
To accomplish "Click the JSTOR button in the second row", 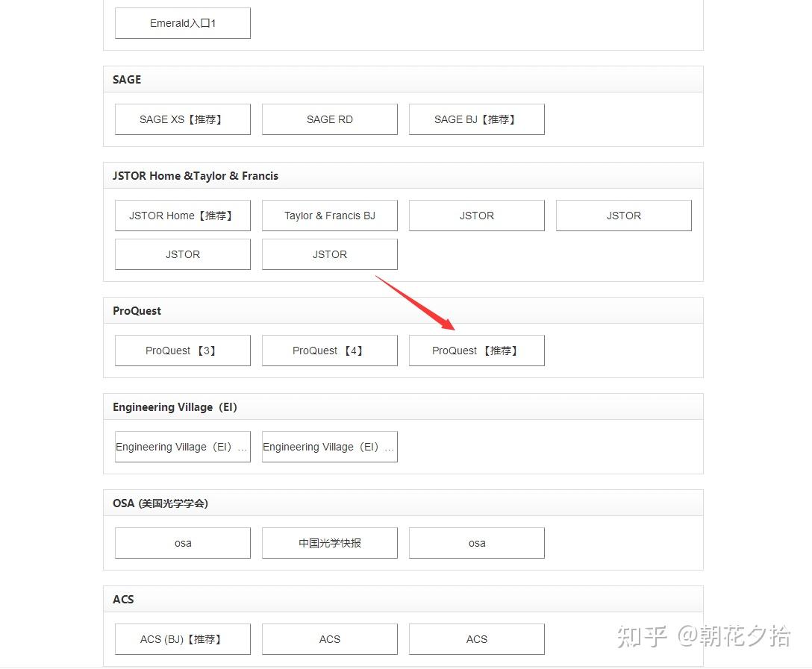I will [182, 254].
